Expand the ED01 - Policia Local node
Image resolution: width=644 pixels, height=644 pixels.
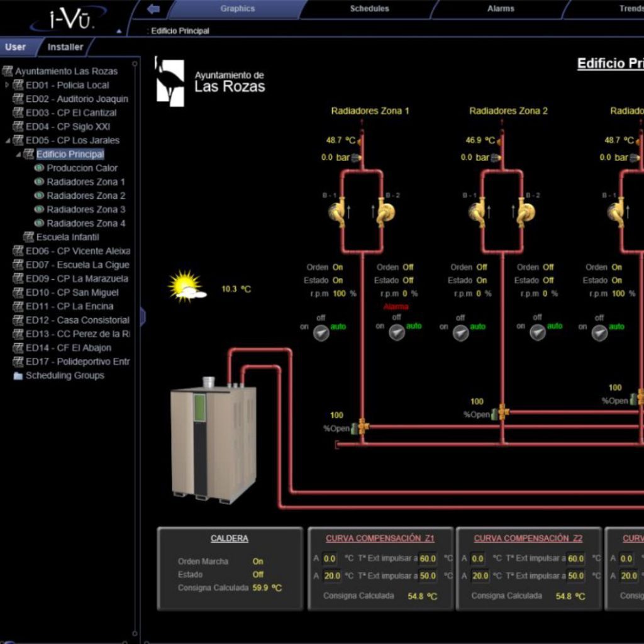pos(7,85)
